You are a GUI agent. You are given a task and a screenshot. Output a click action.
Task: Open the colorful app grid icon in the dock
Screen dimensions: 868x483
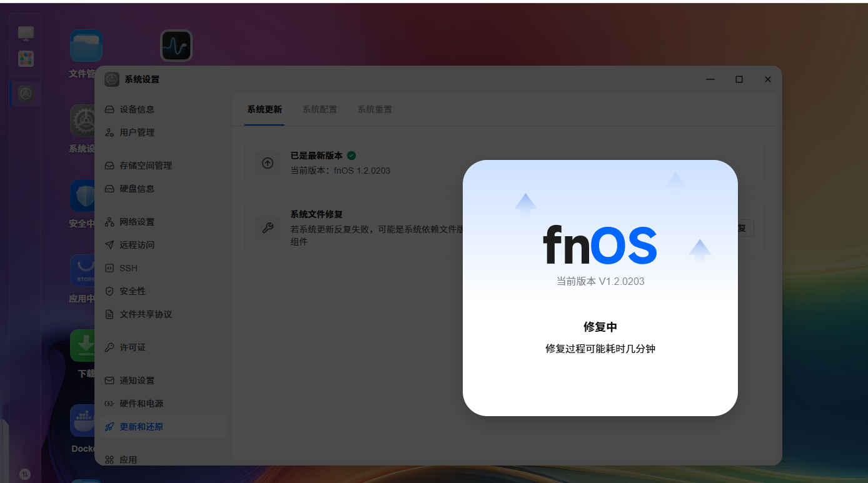pyautogui.click(x=26, y=59)
